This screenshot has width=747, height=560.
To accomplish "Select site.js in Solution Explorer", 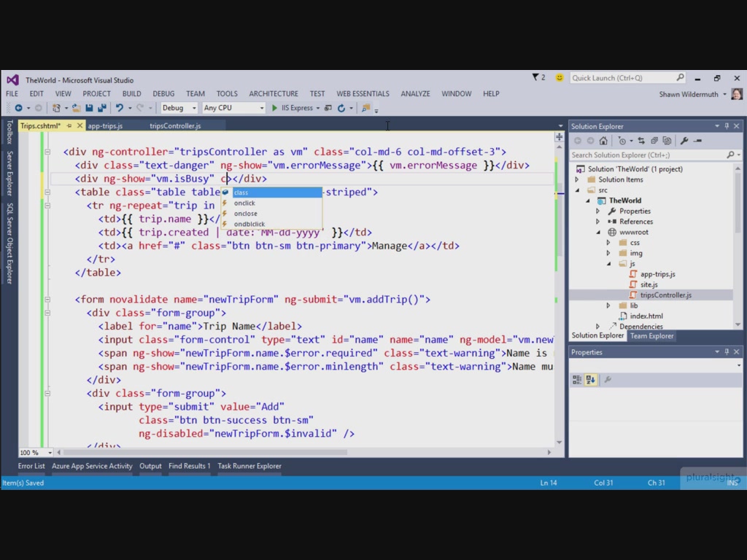I will point(649,284).
